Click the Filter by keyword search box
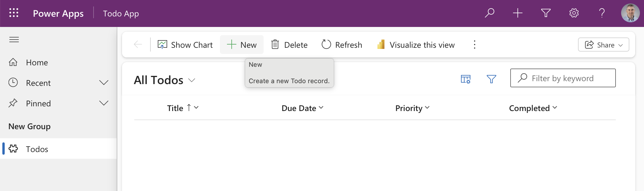 click(563, 78)
